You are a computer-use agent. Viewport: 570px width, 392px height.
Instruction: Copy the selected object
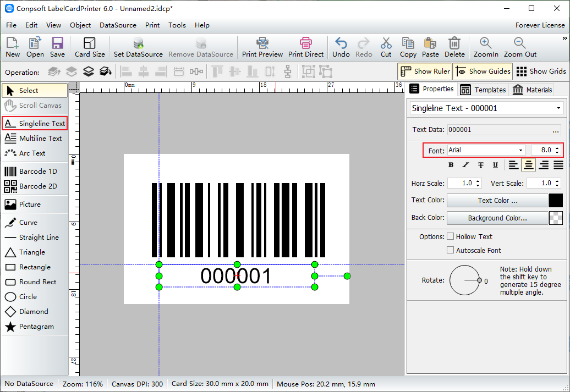pos(408,47)
